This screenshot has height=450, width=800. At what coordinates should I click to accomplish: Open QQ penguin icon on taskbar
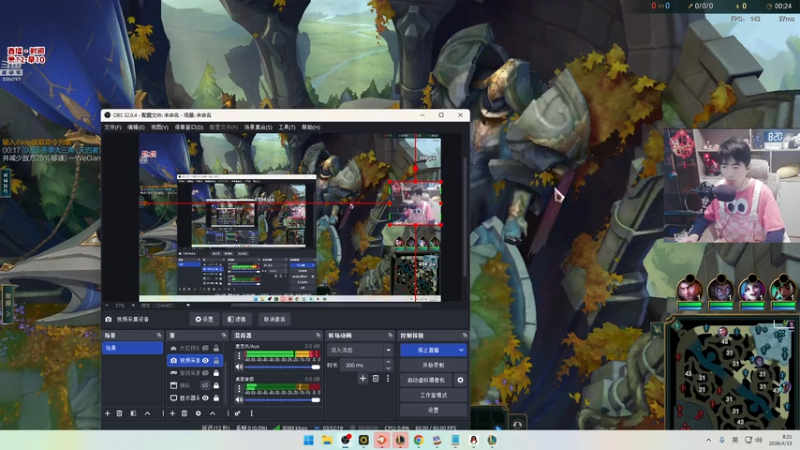coord(473,440)
